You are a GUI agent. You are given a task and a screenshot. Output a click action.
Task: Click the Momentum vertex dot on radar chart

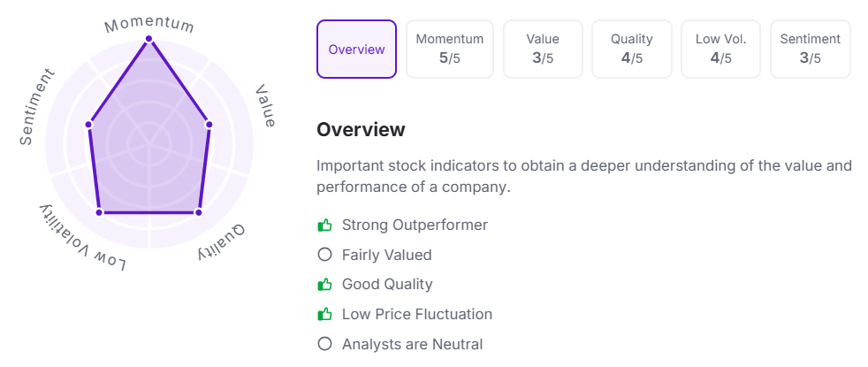pos(149,39)
